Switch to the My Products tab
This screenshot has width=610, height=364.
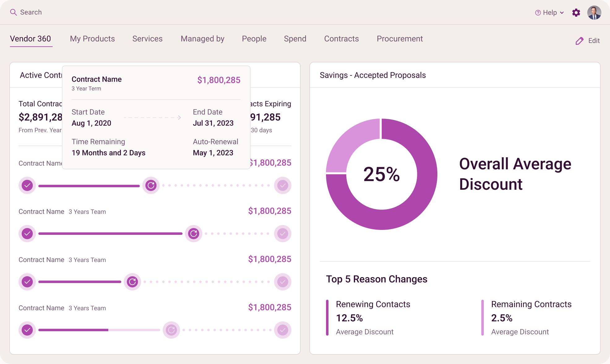[x=92, y=39]
